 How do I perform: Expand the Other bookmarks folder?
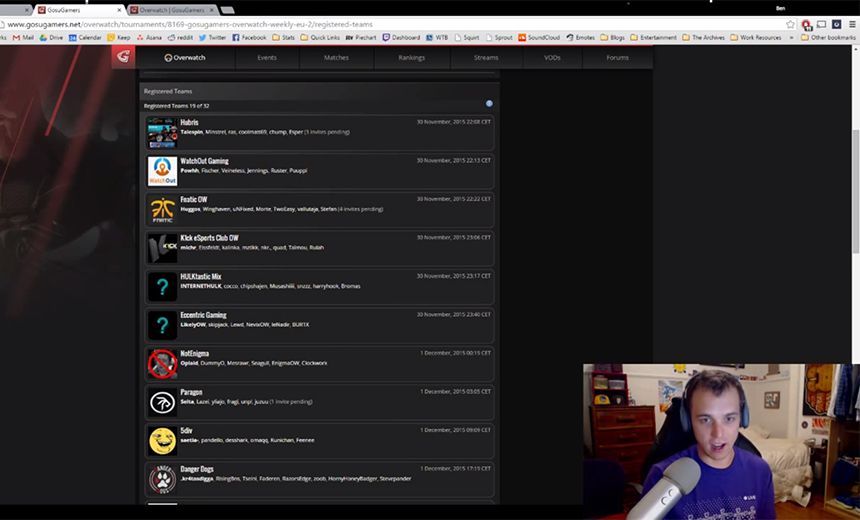pos(828,37)
